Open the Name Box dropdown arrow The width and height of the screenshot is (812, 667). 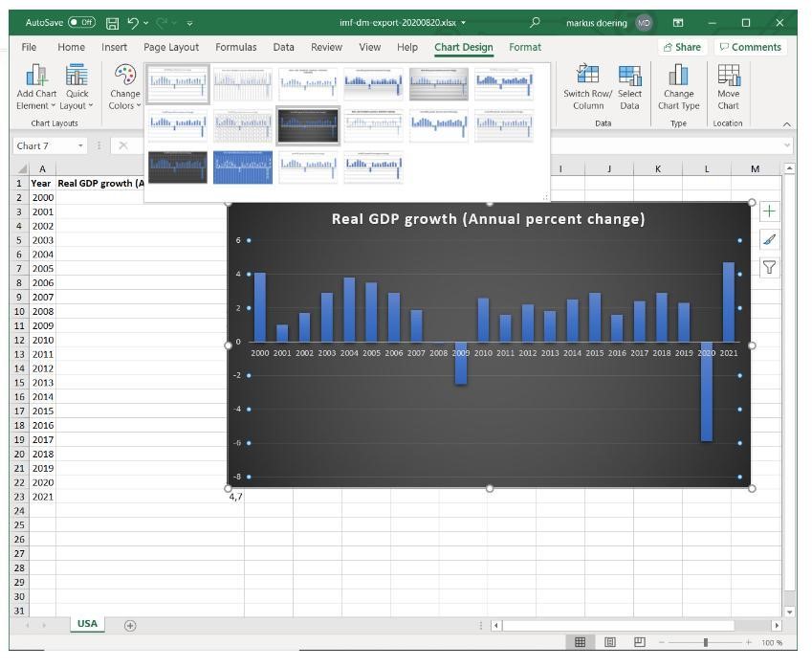81,145
